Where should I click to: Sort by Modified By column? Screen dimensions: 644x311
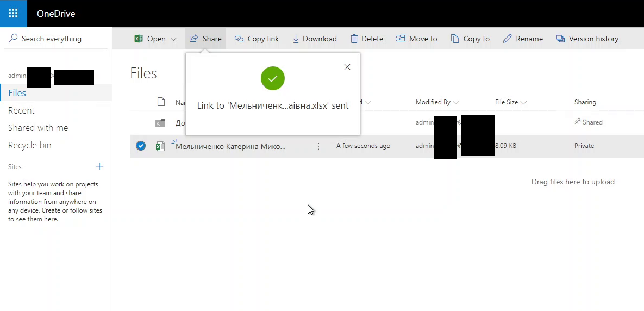(x=437, y=102)
